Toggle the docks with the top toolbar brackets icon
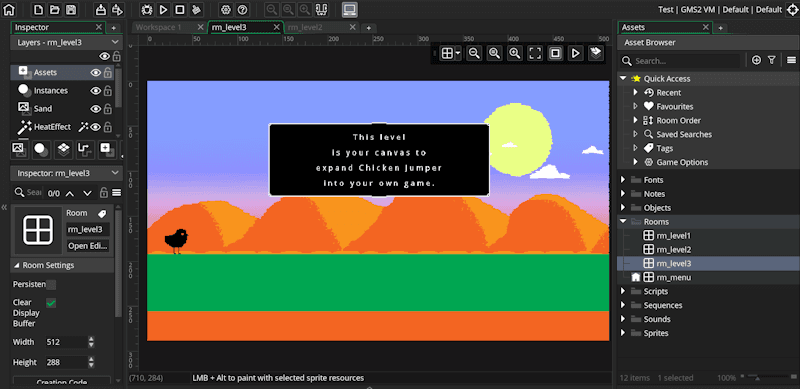Screen dimensions: 800x389 [x=321, y=10]
